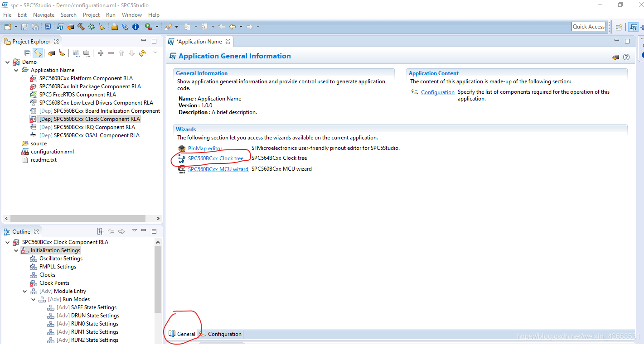This screenshot has height=345, width=644.
Task: Open Project Explorer View Menu triangle
Action: coord(155,52)
